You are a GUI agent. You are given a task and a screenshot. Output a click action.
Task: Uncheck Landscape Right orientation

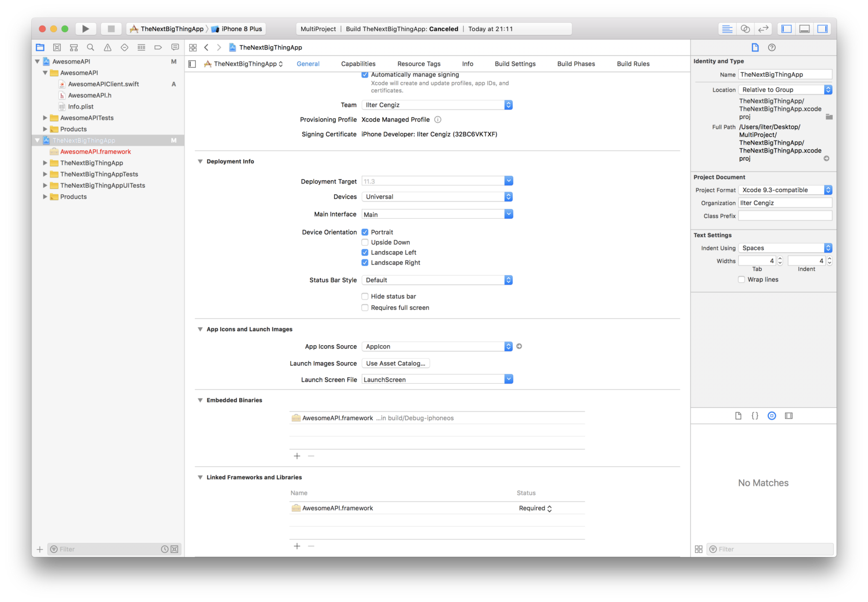[365, 263]
